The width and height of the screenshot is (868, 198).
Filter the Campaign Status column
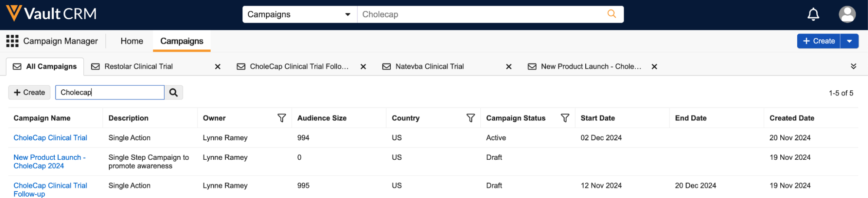pyautogui.click(x=565, y=118)
